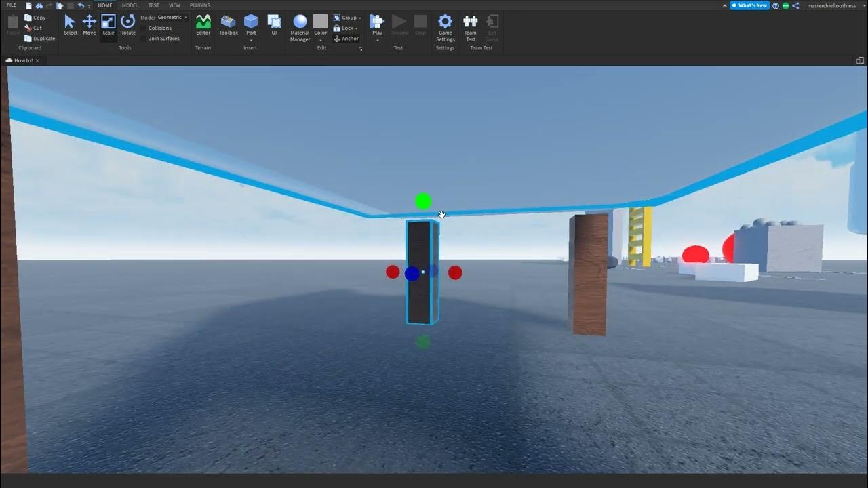Expand the Group dropdown arrow
Viewport: 868px width, 488px height.
[x=360, y=18]
